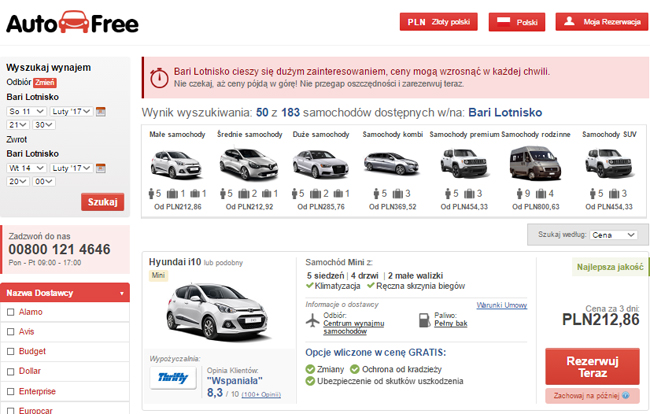Click Zachowaj na później button

[x=592, y=396]
